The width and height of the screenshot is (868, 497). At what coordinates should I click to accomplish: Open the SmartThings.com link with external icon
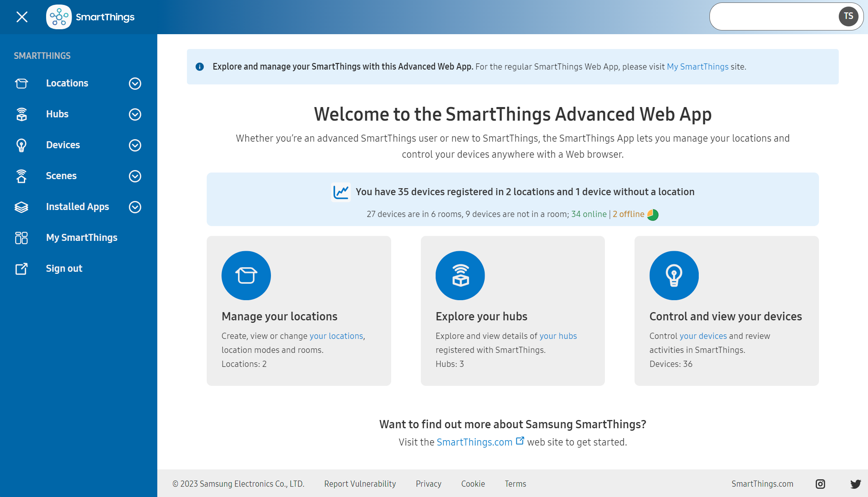click(474, 442)
